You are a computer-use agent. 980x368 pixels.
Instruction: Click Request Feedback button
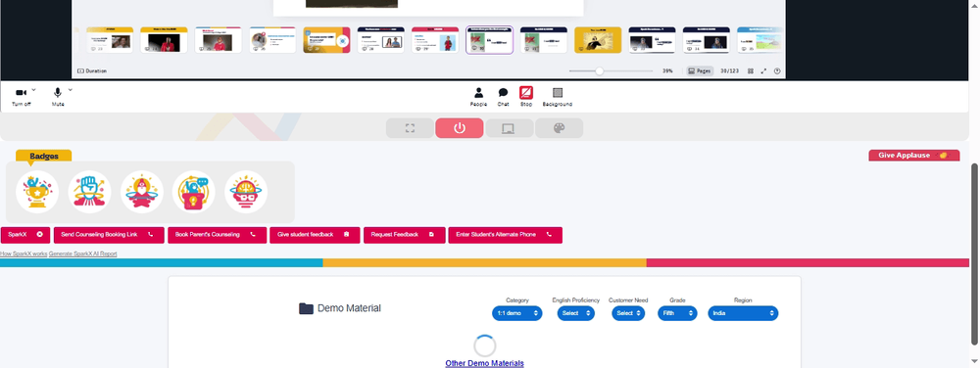tap(405, 235)
